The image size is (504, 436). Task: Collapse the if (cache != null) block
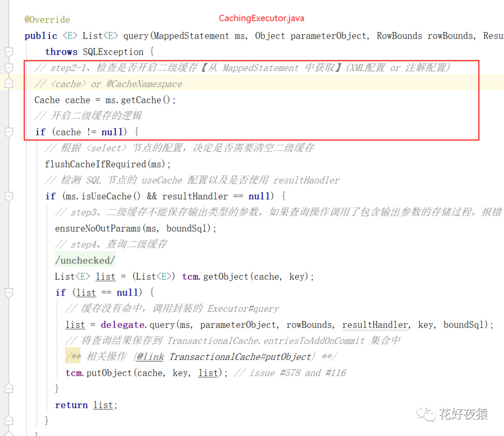[9, 132]
